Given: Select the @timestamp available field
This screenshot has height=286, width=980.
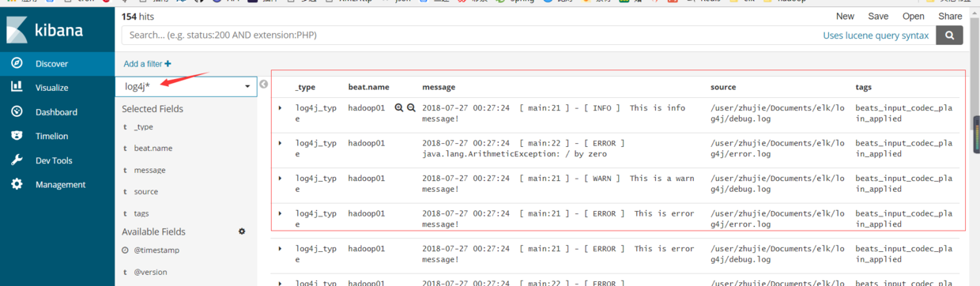Looking at the screenshot, I should [x=156, y=250].
